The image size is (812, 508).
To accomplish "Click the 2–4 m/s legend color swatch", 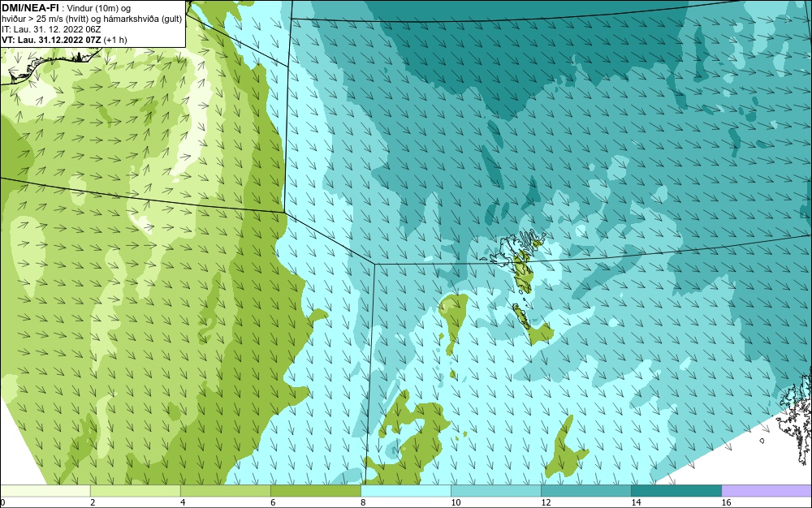I will (x=135, y=490).
